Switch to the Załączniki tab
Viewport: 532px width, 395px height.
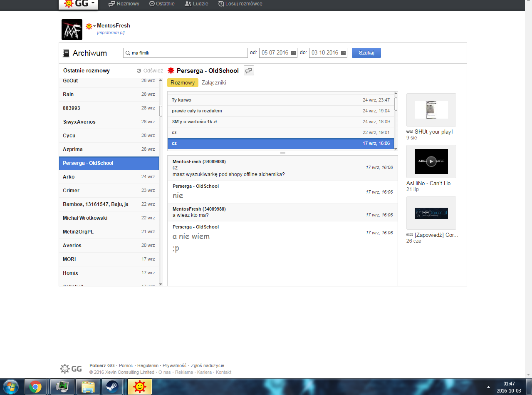(214, 82)
